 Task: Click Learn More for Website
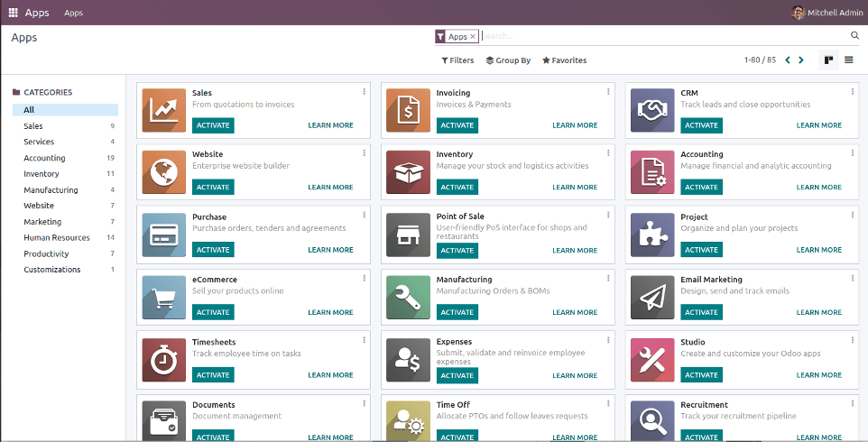pyautogui.click(x=330, y=188)
